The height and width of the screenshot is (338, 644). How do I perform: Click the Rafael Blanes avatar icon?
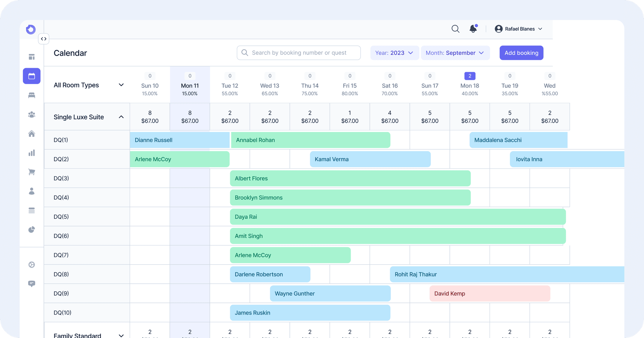click(499, 29)
